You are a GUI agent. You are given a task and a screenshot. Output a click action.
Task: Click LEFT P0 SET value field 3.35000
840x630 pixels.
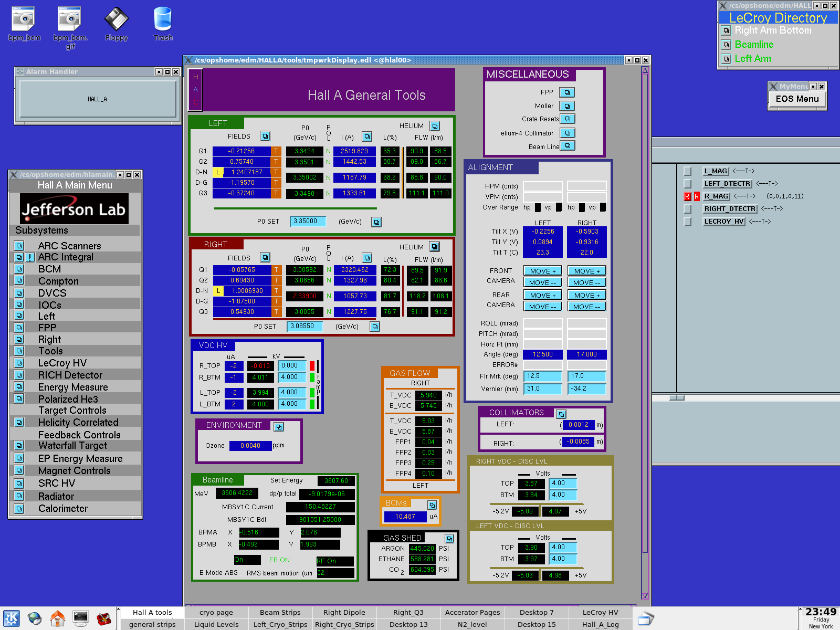tap(308, 222)
